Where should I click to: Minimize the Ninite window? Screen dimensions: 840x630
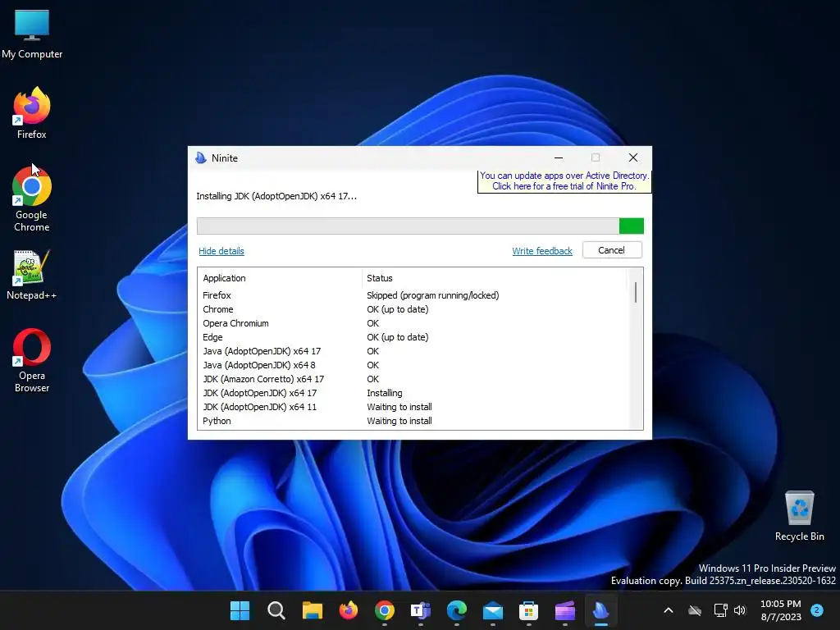(x=558, y=157)
